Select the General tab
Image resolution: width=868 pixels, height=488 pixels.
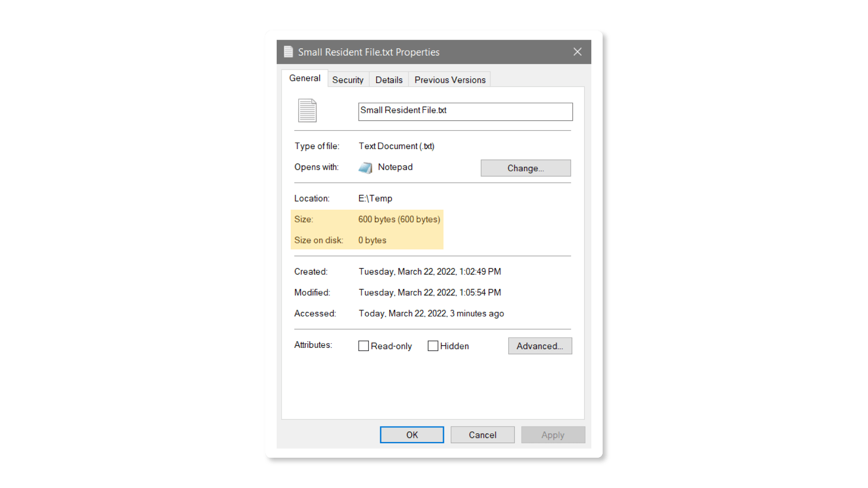coord(305,78)
